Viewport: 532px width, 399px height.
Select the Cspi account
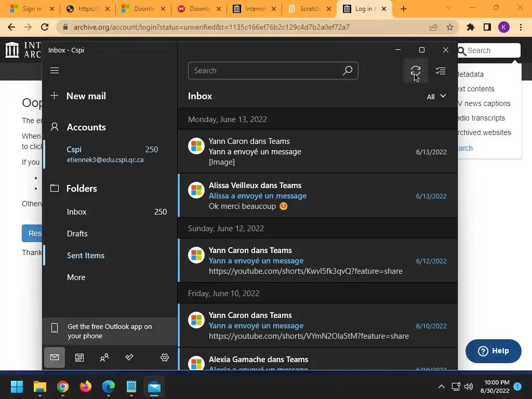click(x=110, y=154)
